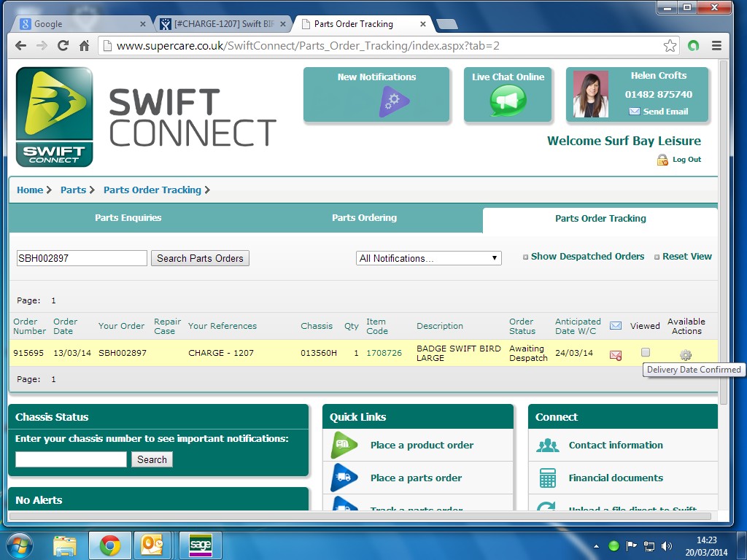Click the envelope column header icon
This screenshot has width=747, height=560.
click(x=616, y=326)
